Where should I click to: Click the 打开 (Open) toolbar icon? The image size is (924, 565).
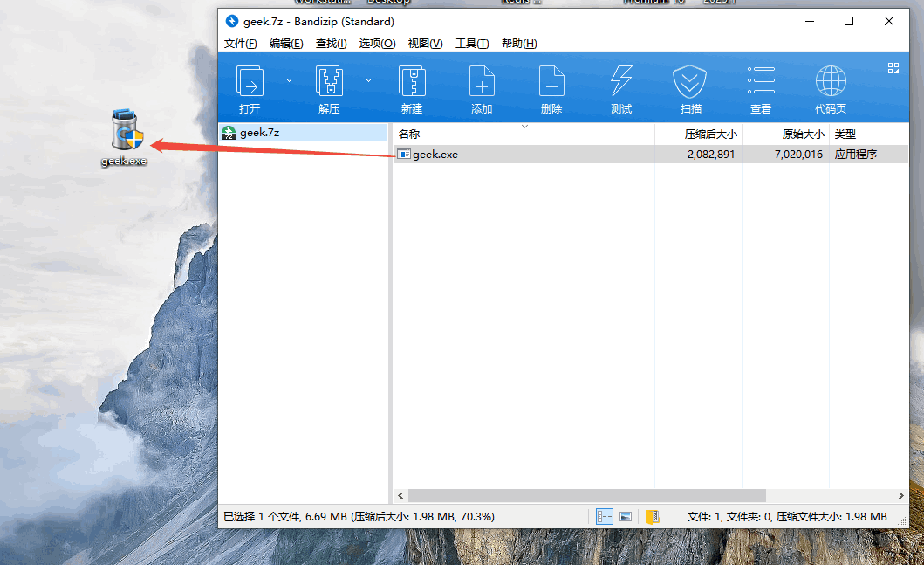[250, 81]
